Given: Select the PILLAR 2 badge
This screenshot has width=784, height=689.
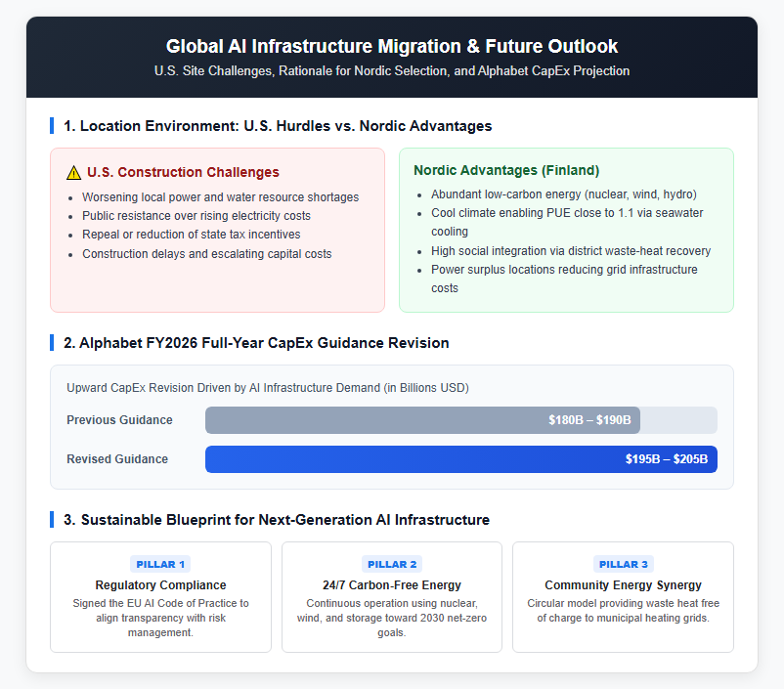Looking at the screenshot, I should tap(392, 564).
